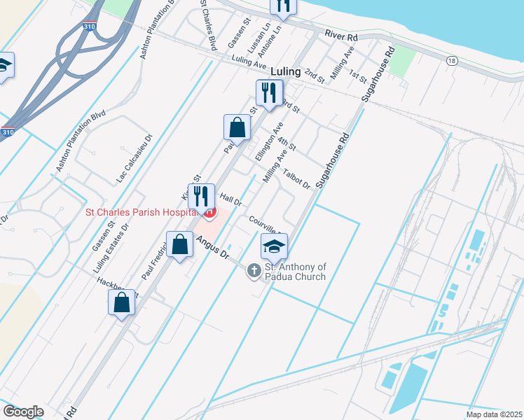The width and height of the screenshot is (524, 420).
Task: Click the Route 18 shield marker
Action: click(452, 61)
